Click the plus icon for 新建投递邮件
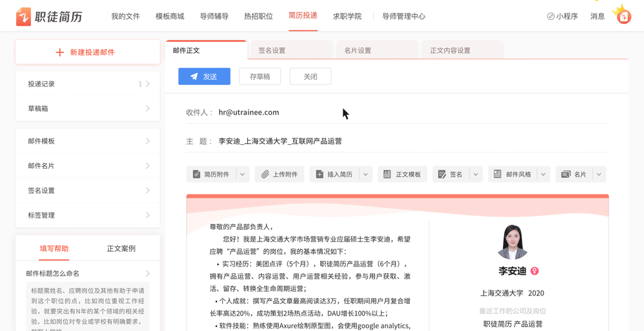This screenshot has width=644, height=331. click(x=59, y=52)
